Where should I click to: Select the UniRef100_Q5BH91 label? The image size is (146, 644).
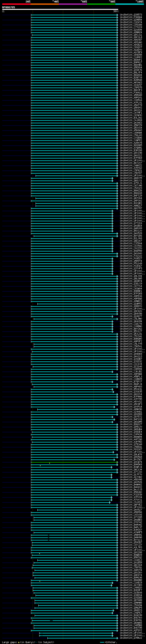[x=131, y=535]
